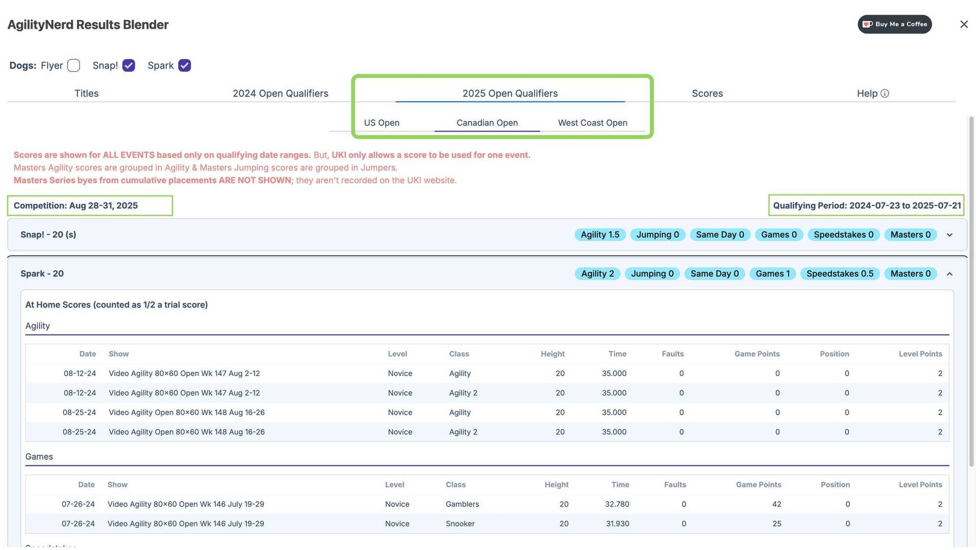Uncheck the Spark dog checkbox
980x550 pixels.
[184, 65]
